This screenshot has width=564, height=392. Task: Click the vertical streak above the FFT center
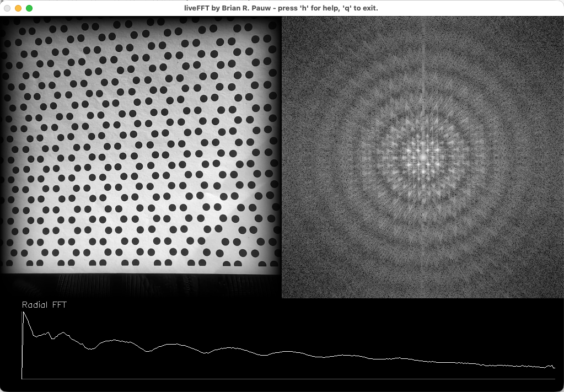423,83
